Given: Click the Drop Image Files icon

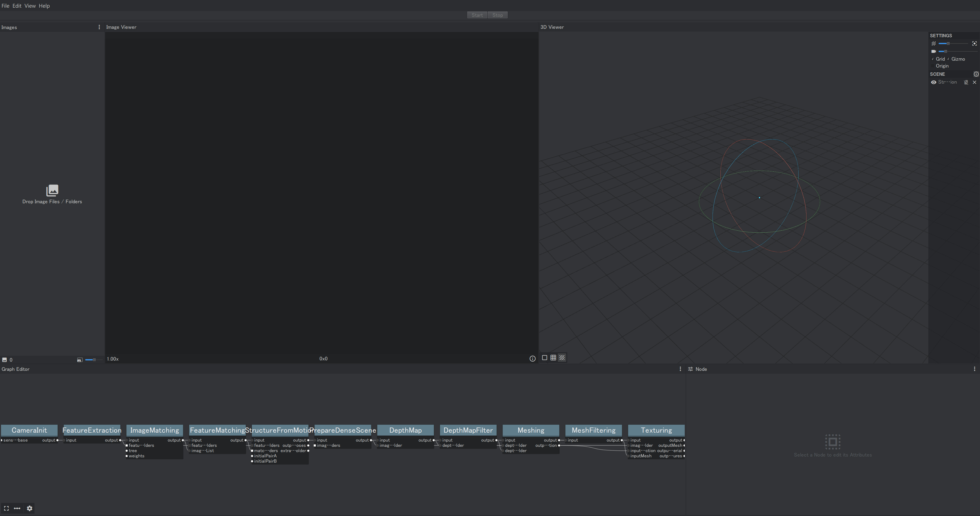Looking at the screenshot, I should point(52,190).
